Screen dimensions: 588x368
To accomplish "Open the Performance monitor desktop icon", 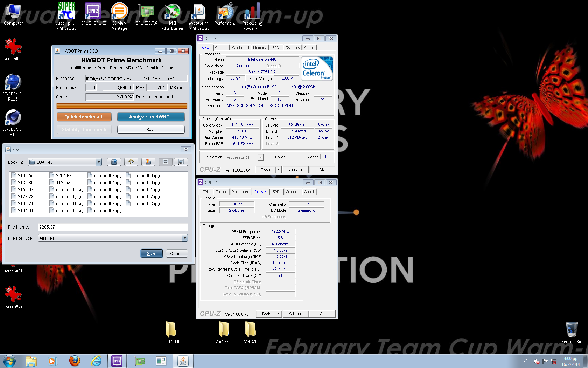I will click(x=226, y=14).
